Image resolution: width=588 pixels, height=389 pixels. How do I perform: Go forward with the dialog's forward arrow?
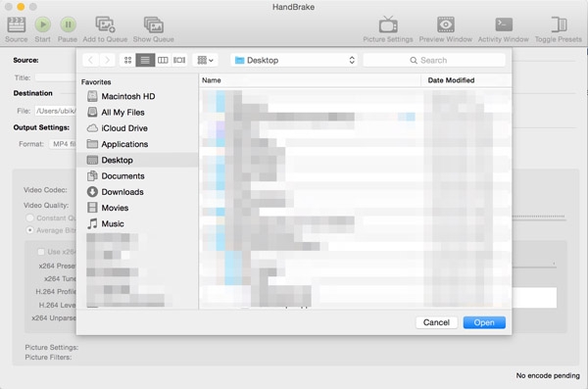107,60
